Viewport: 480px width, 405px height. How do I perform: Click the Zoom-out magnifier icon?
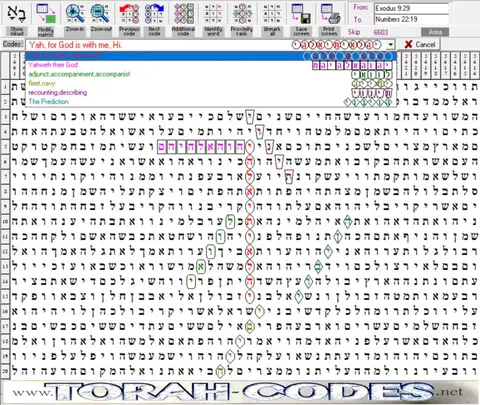coord(101,14)
